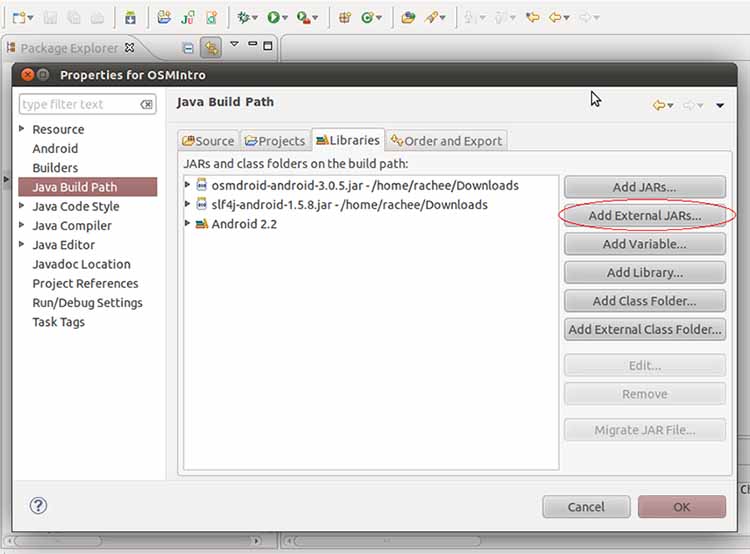Open the dialog help question mark
This screenshot has height=554, width=750.
coord(38,506)
